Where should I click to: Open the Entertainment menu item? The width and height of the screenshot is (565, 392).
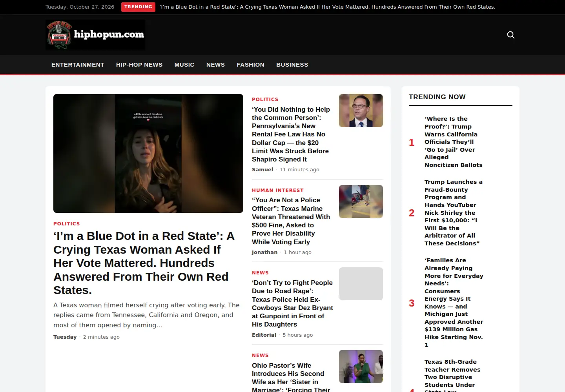pos(78,65)
